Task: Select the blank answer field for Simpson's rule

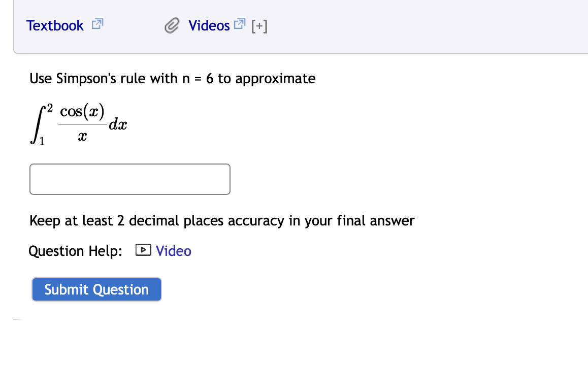Action: pos(129,179)
